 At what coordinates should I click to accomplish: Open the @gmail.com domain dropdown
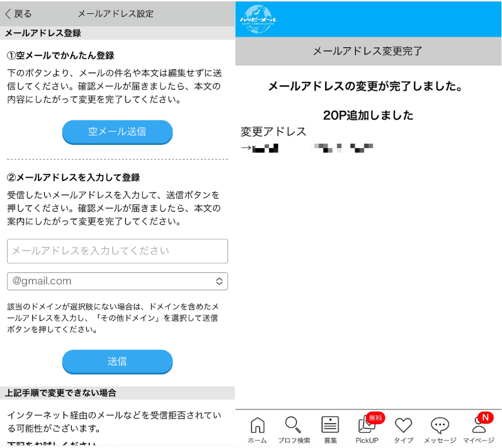pos(117,281)
